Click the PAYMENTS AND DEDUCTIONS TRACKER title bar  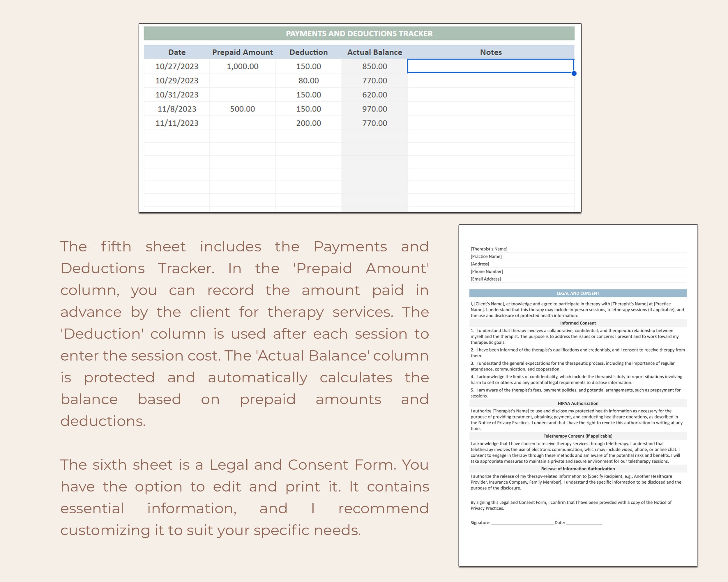pos(359,33)
